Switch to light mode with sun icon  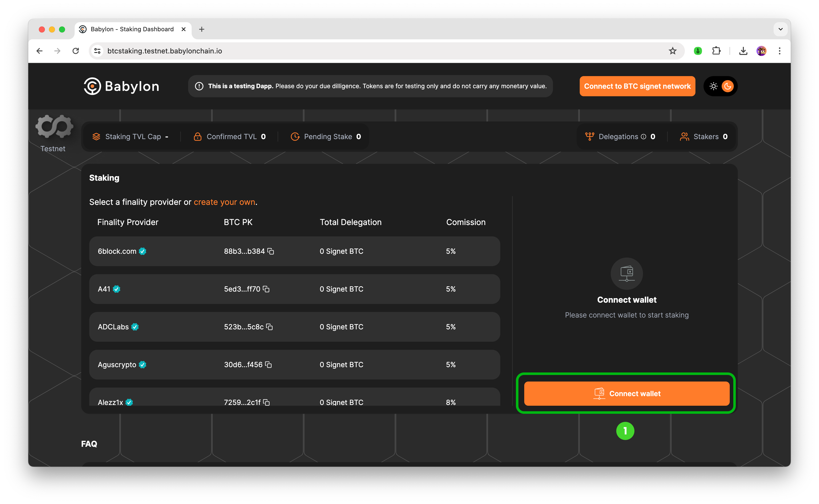pos(713,86)
